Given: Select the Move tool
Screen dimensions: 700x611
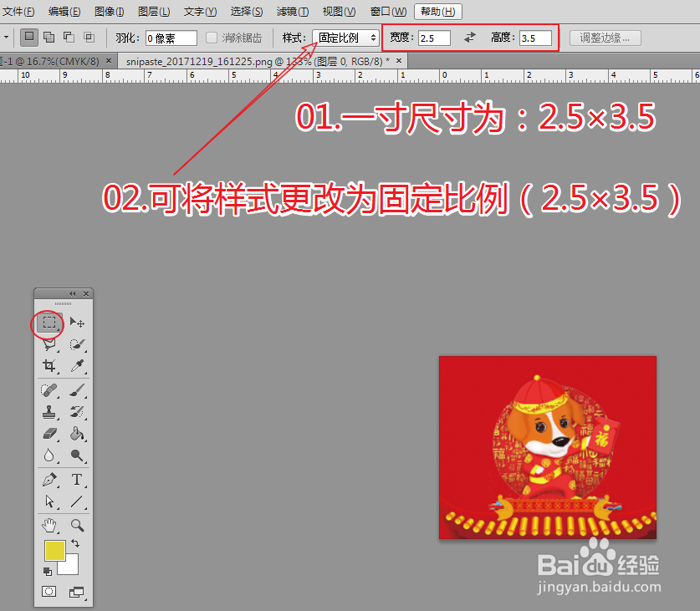Looking at the screenshot, I should tap(77, 323).
